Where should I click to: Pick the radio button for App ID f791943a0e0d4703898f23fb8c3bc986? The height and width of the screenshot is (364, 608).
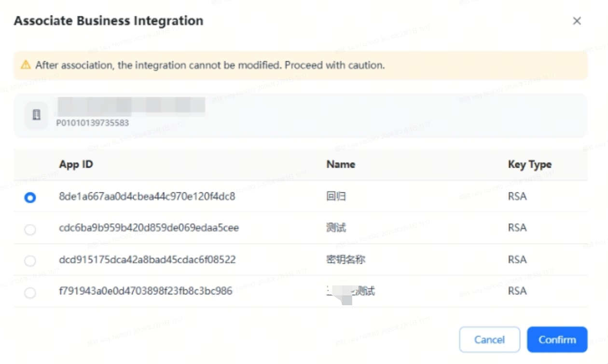[30, 293]
